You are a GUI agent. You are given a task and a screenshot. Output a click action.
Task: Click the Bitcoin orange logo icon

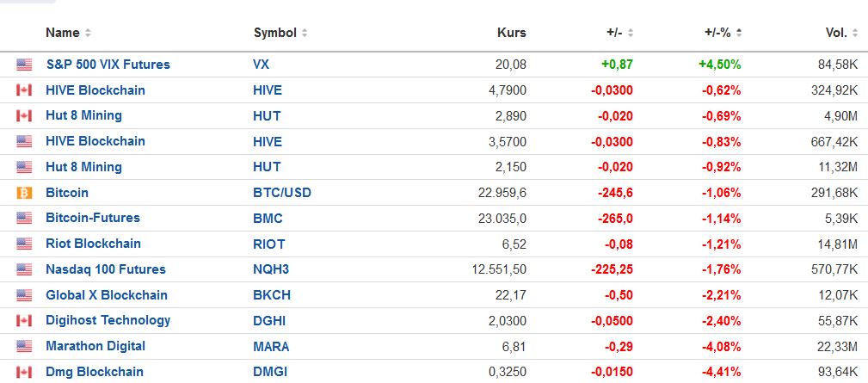tap(24, 193)
